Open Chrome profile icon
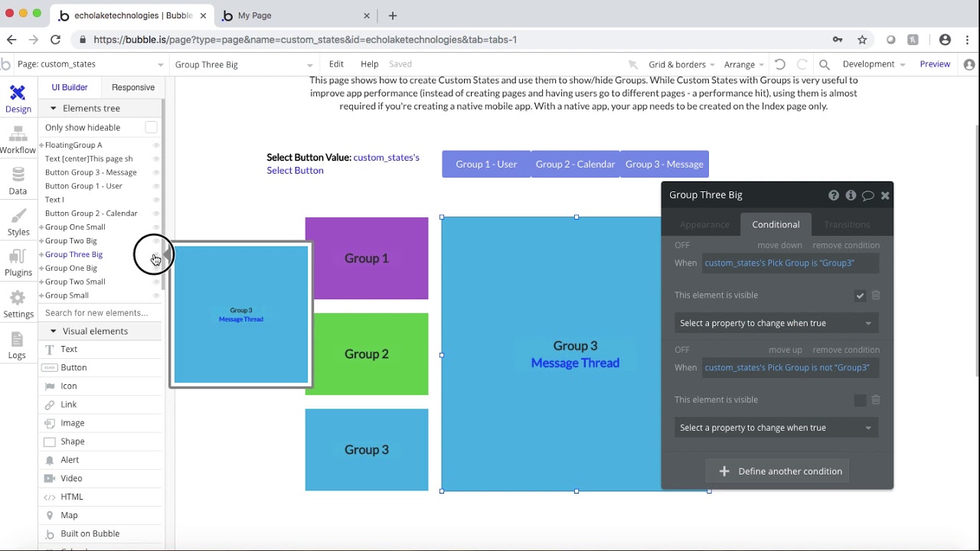Image resolution: width=980 pixels, height=551 pixels. (945, 40)
